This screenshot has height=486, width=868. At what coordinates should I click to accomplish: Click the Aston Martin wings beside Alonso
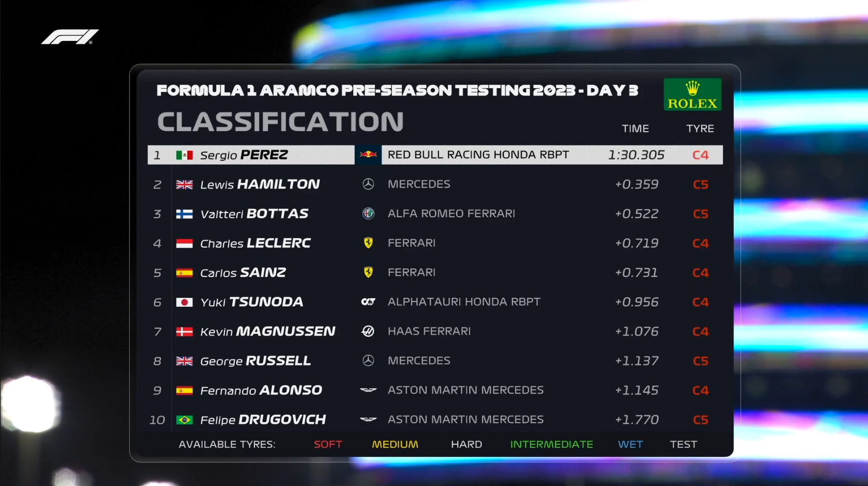click(368, 390)
